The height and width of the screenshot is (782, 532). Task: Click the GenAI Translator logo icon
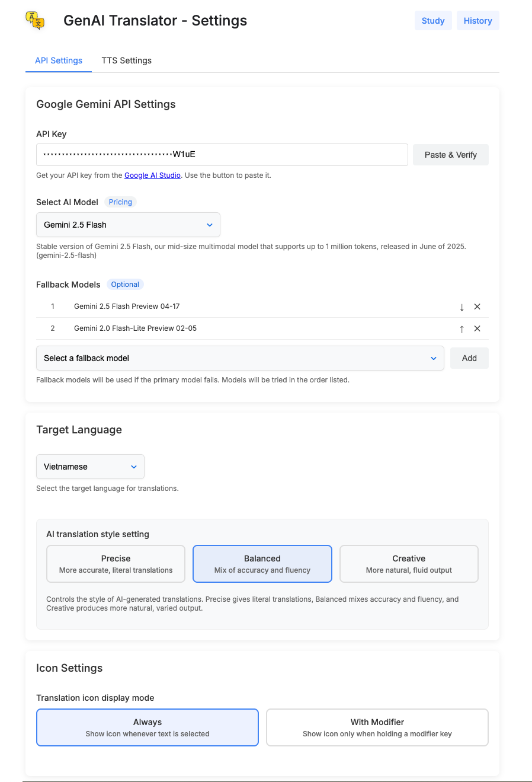pos(35,20)
